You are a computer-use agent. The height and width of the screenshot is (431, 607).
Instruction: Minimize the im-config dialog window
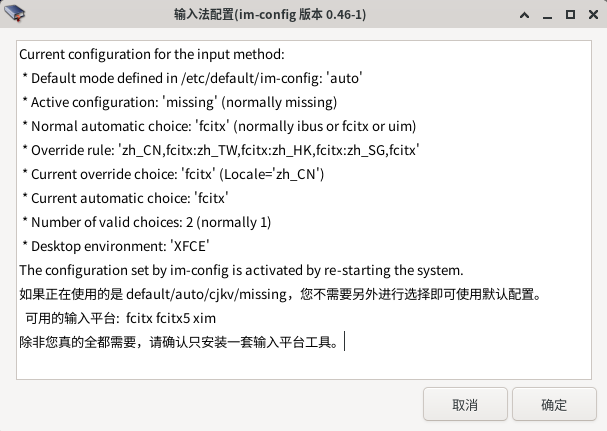(x=547, y=15)
